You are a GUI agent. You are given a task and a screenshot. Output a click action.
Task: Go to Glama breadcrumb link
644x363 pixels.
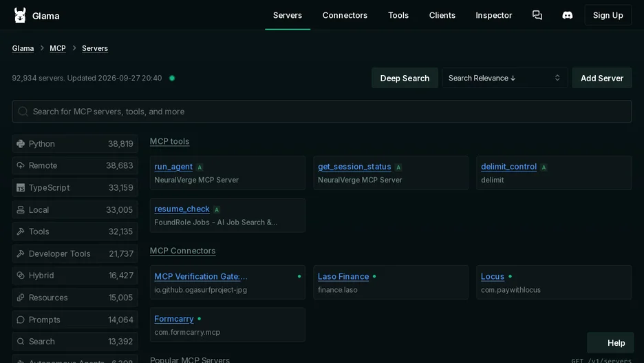point(23,48)
